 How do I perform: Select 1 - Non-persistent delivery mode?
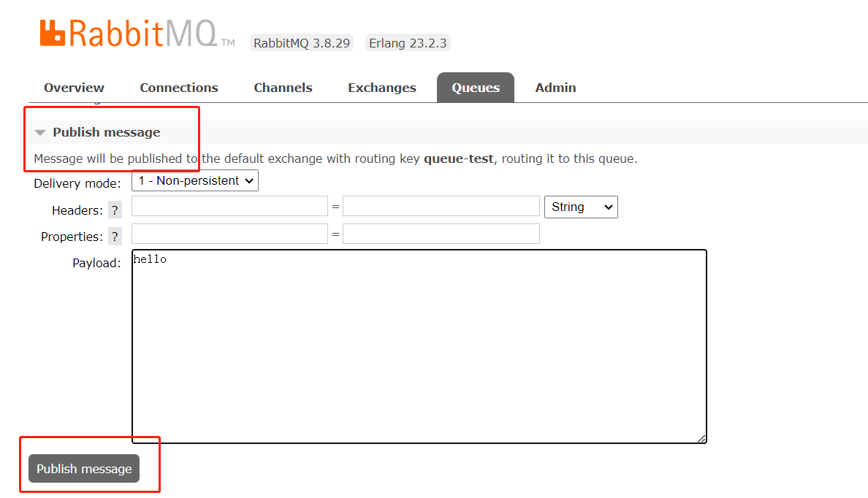[x=194, y=180]
